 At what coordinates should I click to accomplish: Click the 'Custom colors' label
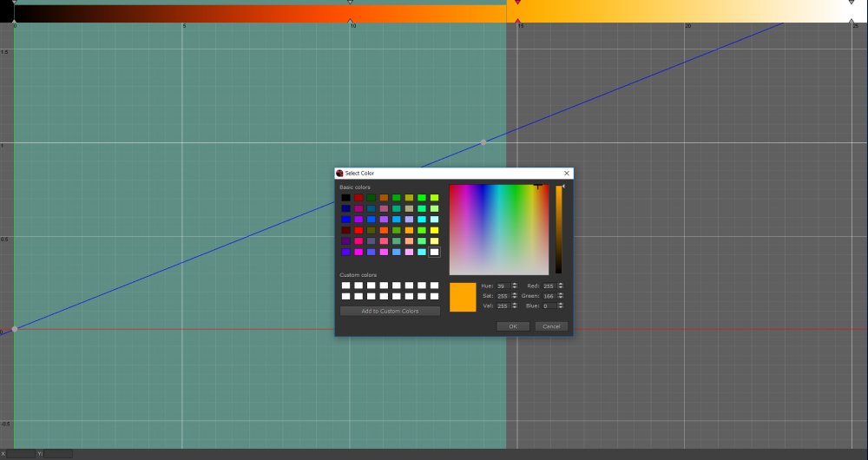358,275
